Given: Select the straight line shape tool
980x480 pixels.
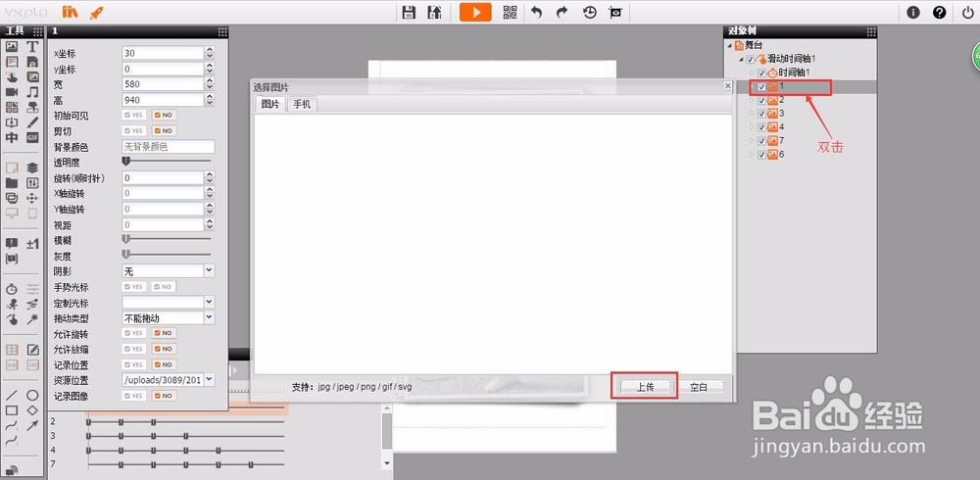Looking at the screenshot, I should [12, 395].
